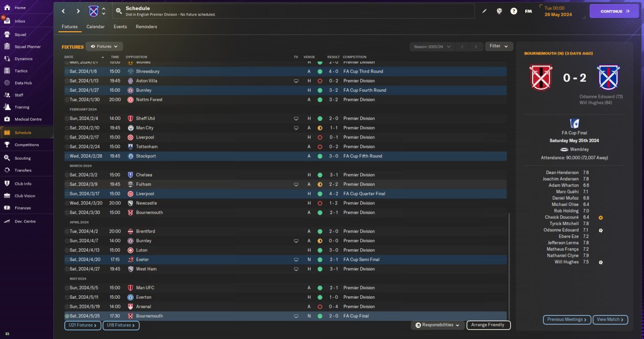Open Scouting in the sidebar
Viewport: 644px width, 339px height.
pos(23,158)
